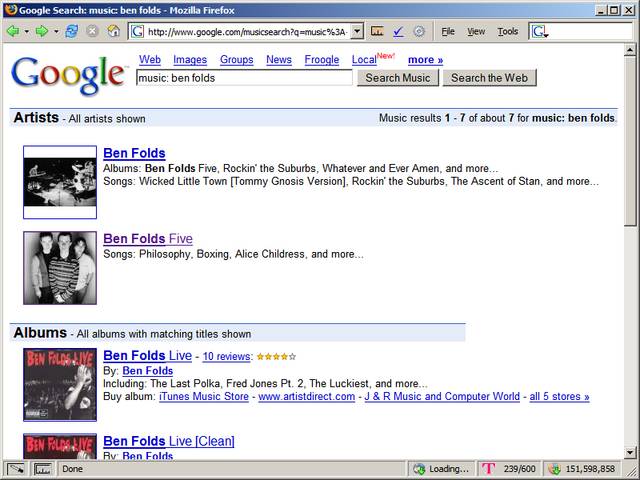Screen dimensions: 640x480
Task: Open the Tools menu
Action: coord(508,31)
